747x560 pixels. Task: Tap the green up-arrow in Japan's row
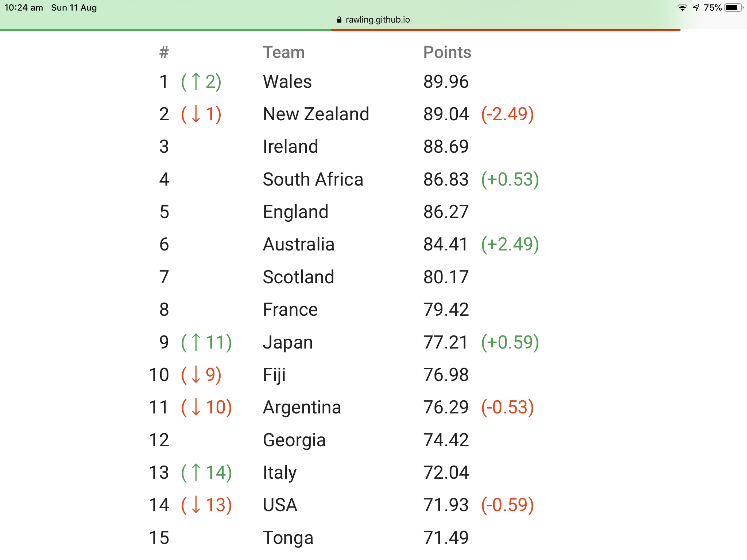coord(196,342)
